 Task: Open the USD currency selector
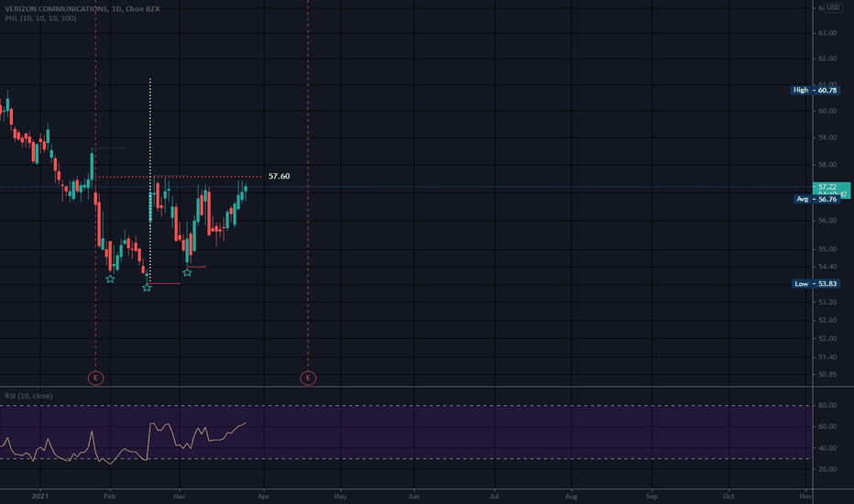833,7
